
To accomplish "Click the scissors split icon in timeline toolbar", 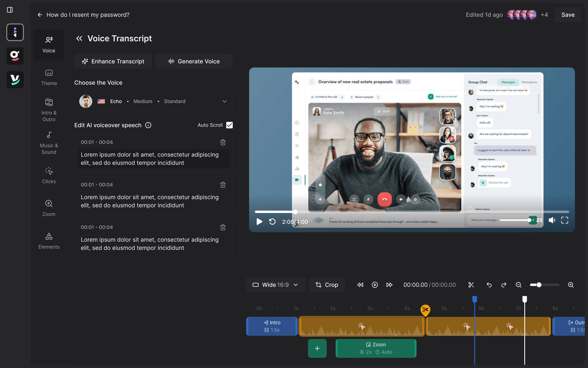I will [x=471, y=285].
